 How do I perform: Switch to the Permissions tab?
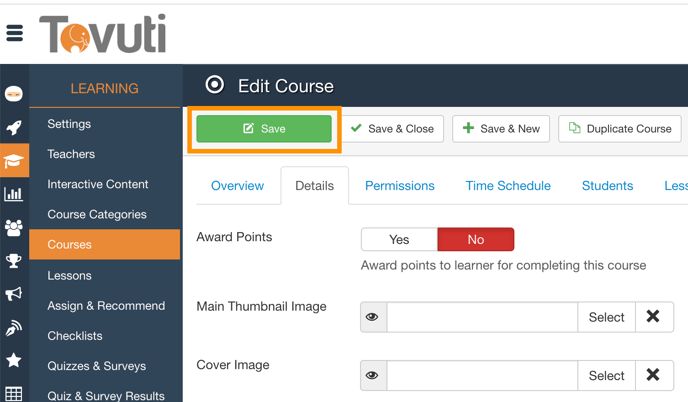coord(399,186)
